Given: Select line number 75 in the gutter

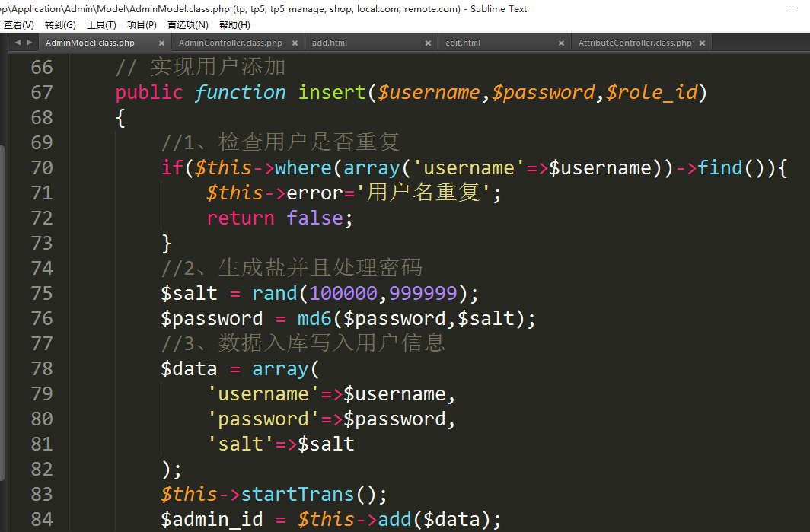Looking at the screenshot, I should (x=42, y=293).
